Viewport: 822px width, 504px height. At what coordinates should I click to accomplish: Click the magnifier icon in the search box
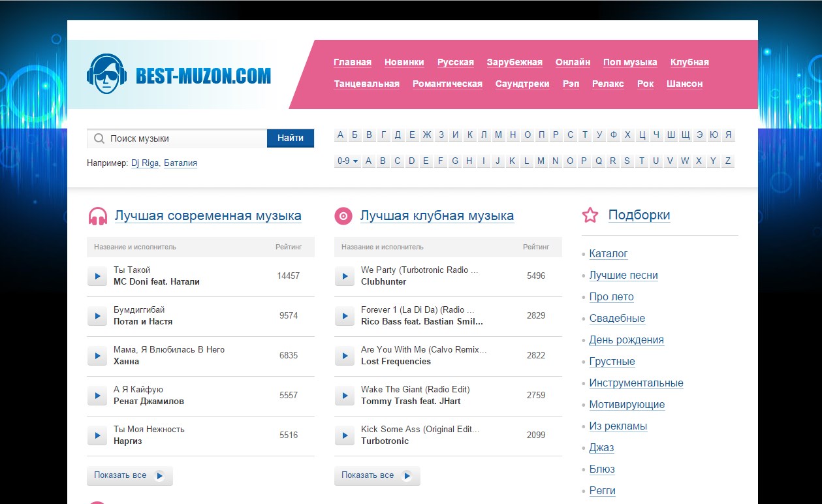click(x=99, y=138)
